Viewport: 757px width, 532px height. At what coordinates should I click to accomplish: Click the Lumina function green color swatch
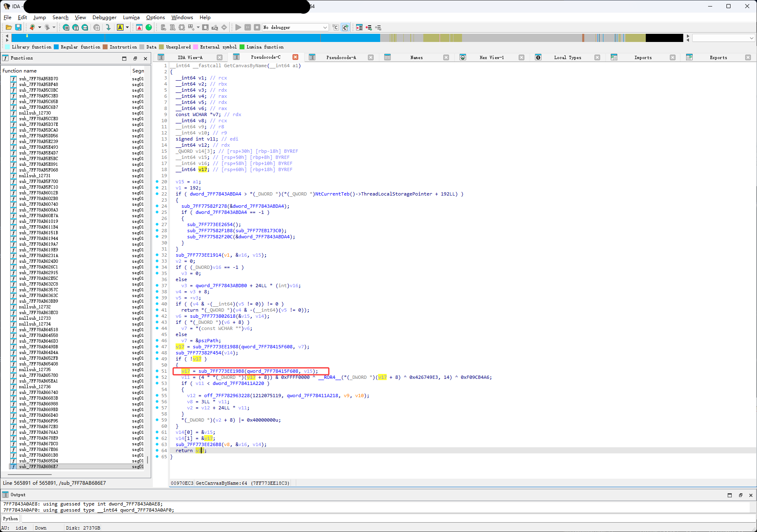point(242,47)
